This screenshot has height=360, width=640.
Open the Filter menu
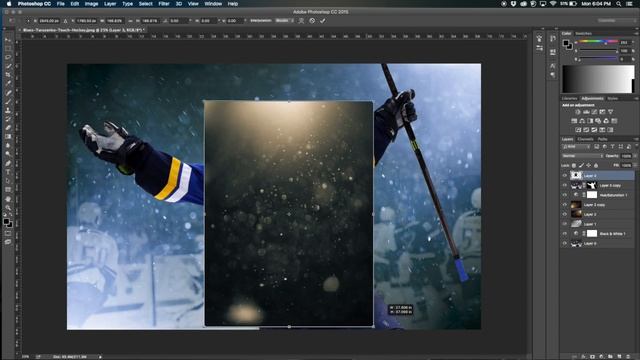tap(164, 4)
